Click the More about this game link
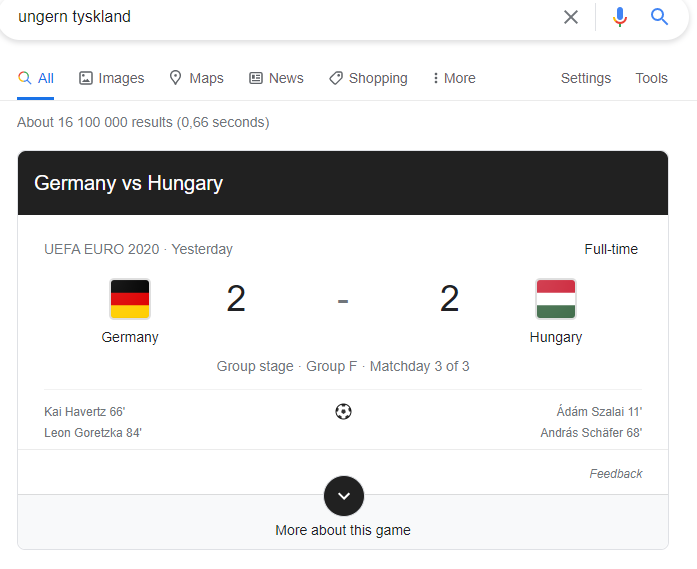 point(343,530)
